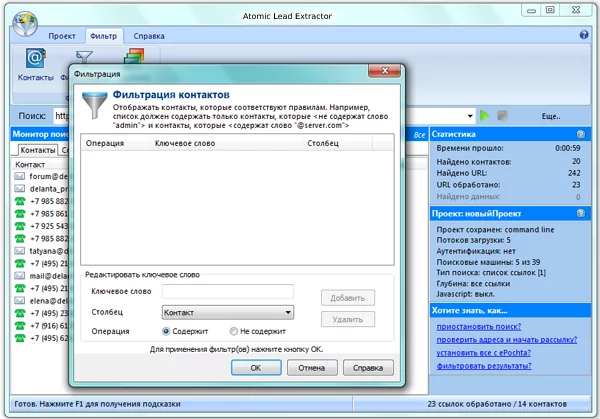Click envelope icon beside mail@dela contact
The width and height of the screenshot is (600, 419).
[20, 276]
